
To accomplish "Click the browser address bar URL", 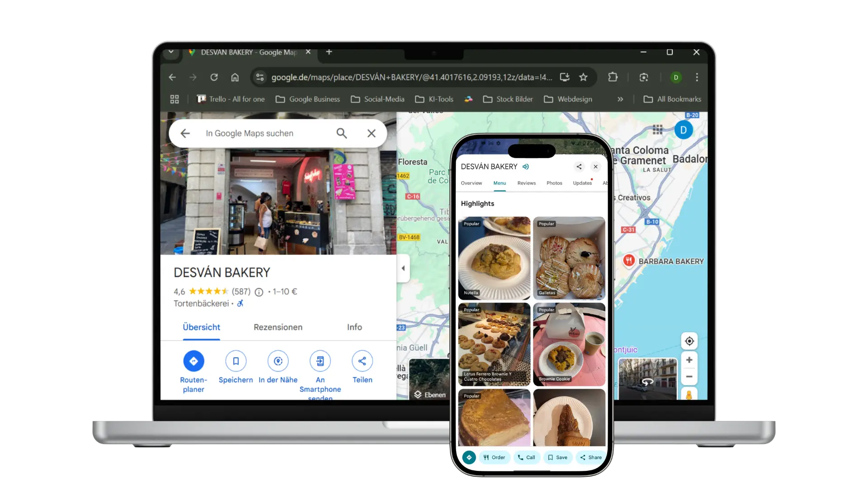I will pyautogui.click(x=411, y=77).
